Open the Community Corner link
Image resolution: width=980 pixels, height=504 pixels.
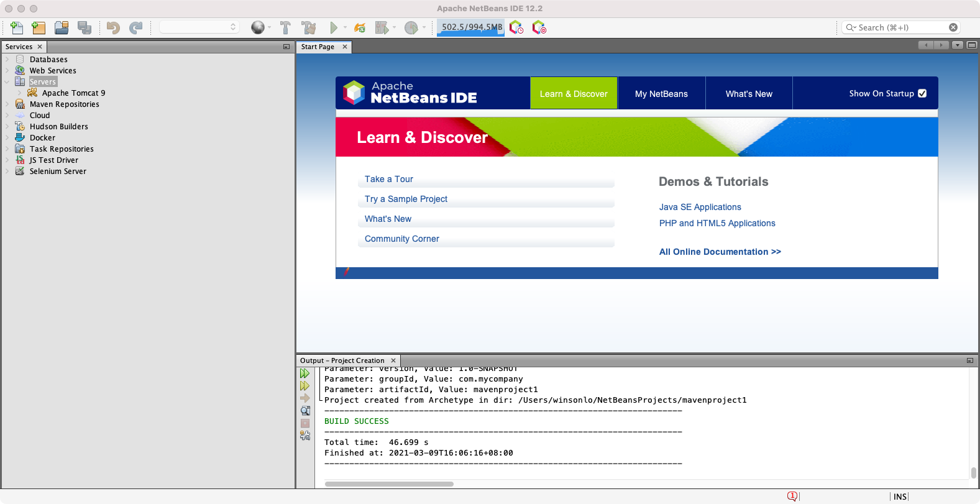(401, 239)
